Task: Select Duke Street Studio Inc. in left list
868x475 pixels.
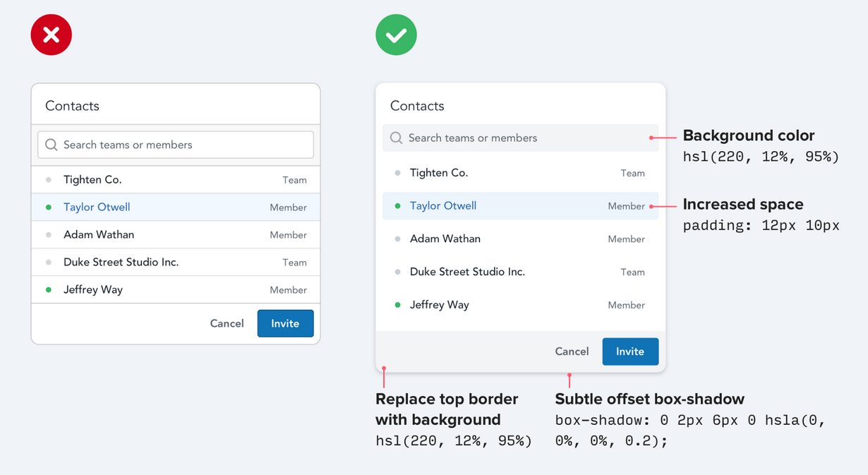Action: [121, 262]
